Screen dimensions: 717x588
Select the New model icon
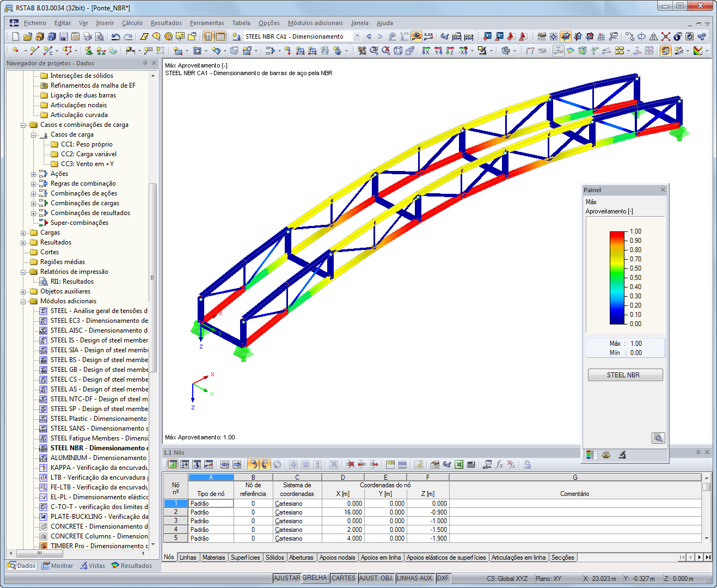coord(15,37)
